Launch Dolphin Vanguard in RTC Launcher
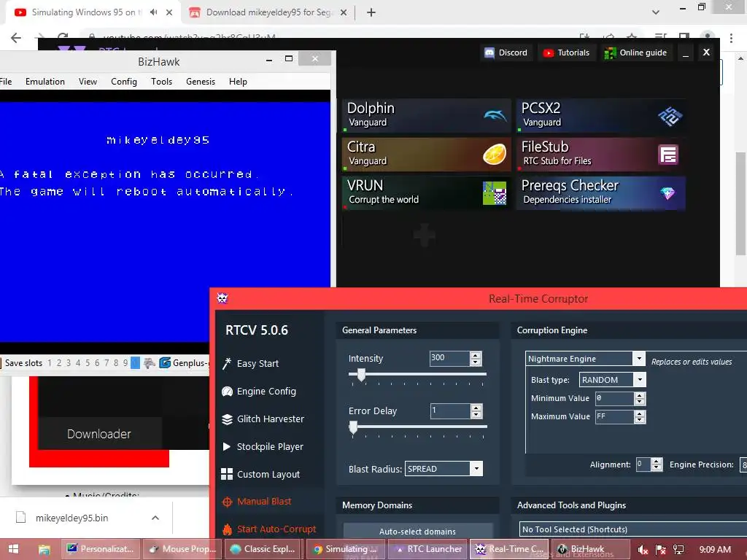The height and width of the screenshot is (560, 747). click(x=426, y=116)
